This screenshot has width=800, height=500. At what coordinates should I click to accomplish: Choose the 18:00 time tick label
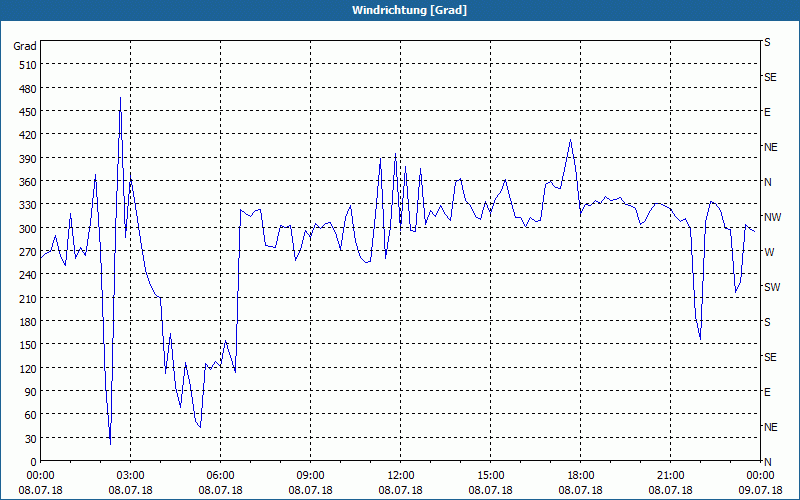580,476
